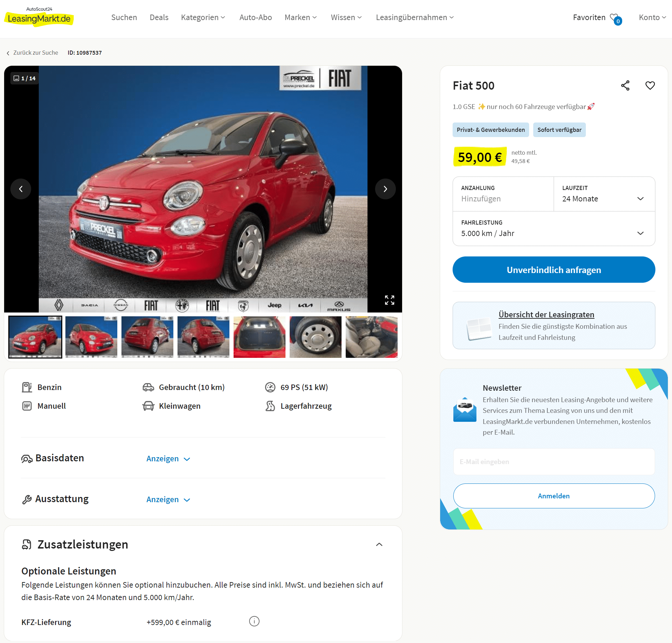
Task: Click the 59,00 € price label
Action: point(480,157)
